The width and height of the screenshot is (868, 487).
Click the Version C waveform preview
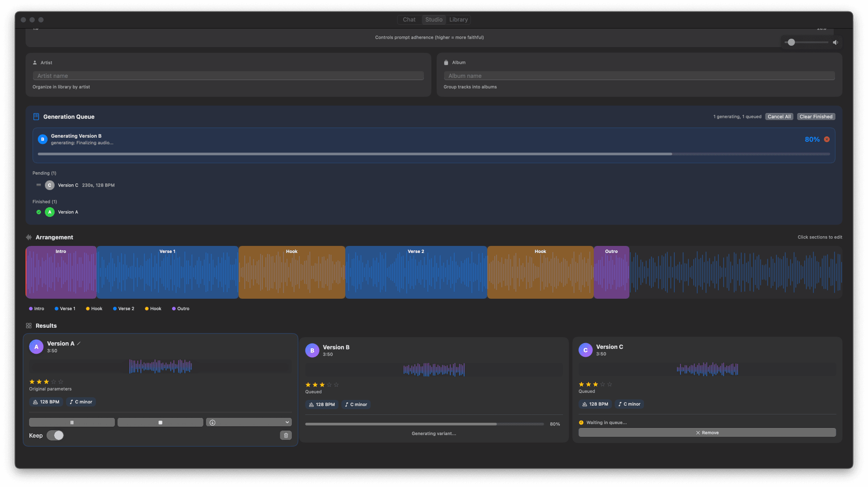click(707, 369)
